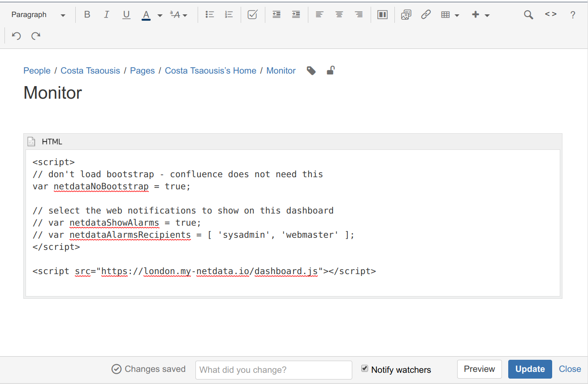The height and width of the screenshot is (384, 588).
Task: Toggle Notify watchers checkbox
Action: pyautogui.click(x=365, y=369)
